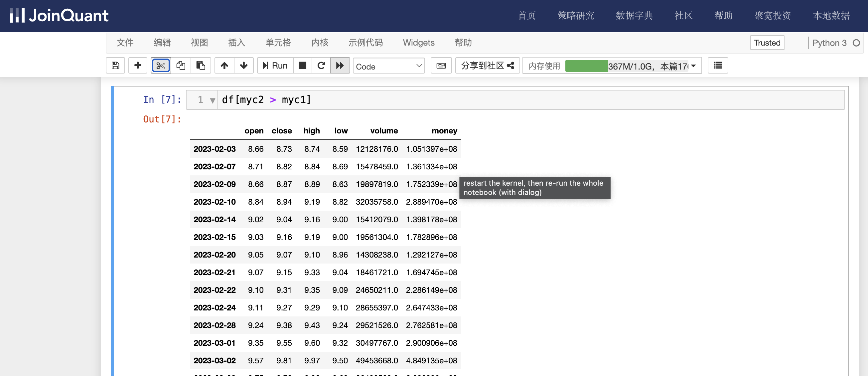Click the kernel status circle indicator
The image size is (868, 376).
coord(856,43)
